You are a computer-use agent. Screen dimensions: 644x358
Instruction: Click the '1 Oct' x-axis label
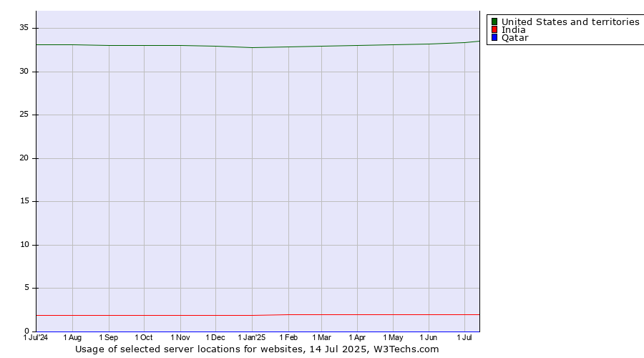[144, 337]
